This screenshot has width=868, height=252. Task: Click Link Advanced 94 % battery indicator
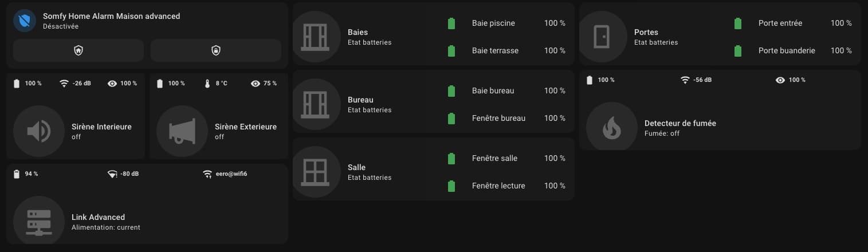(25, 174)
